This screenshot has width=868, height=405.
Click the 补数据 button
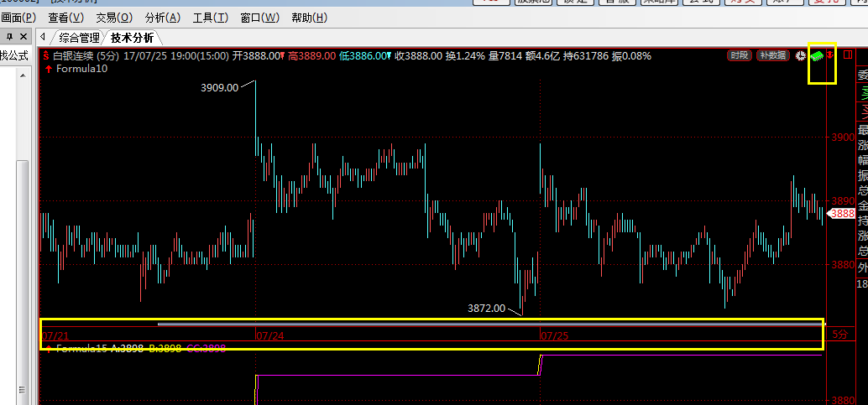(x=773, y=55)
